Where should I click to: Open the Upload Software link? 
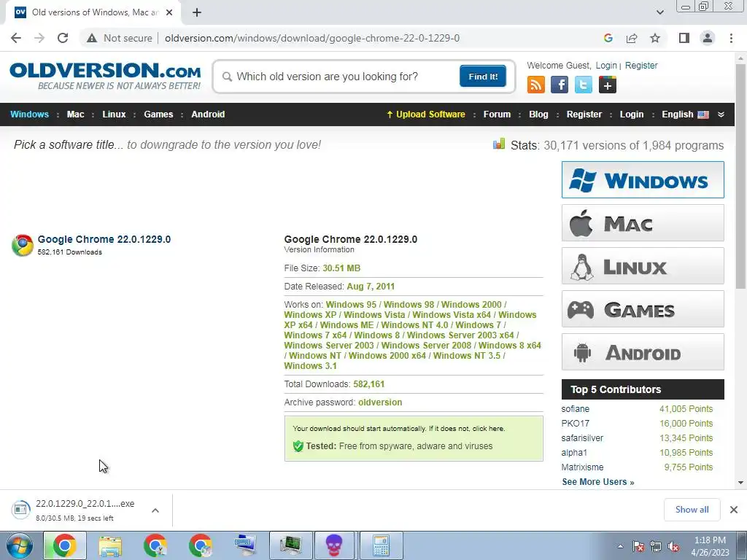[x=425, y=114]
